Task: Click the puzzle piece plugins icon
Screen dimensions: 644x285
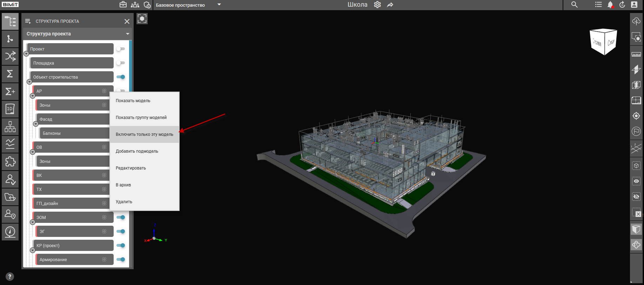Action: (10, 161)
